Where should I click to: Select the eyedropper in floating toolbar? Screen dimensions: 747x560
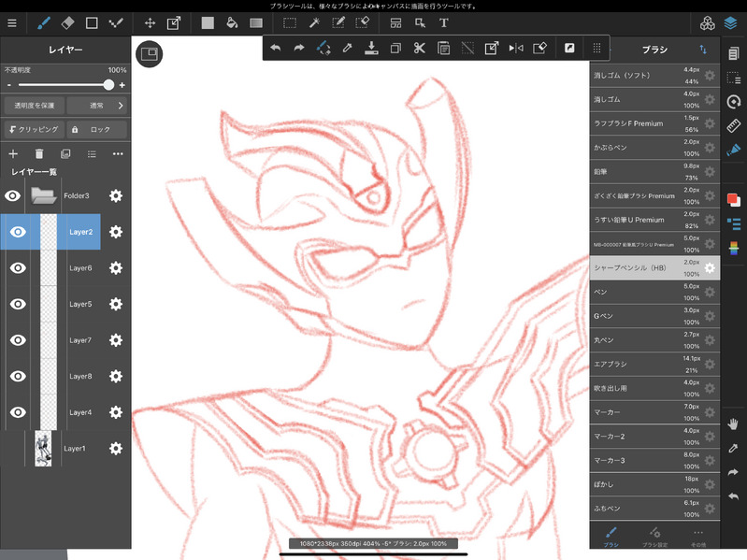click(347, 48)
